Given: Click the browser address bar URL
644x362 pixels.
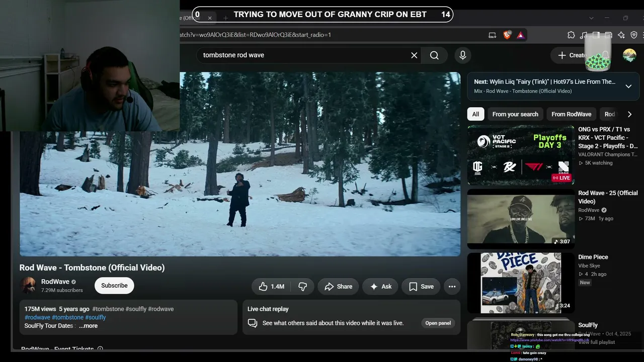Looking at the screenshot, I should (256, 35).
